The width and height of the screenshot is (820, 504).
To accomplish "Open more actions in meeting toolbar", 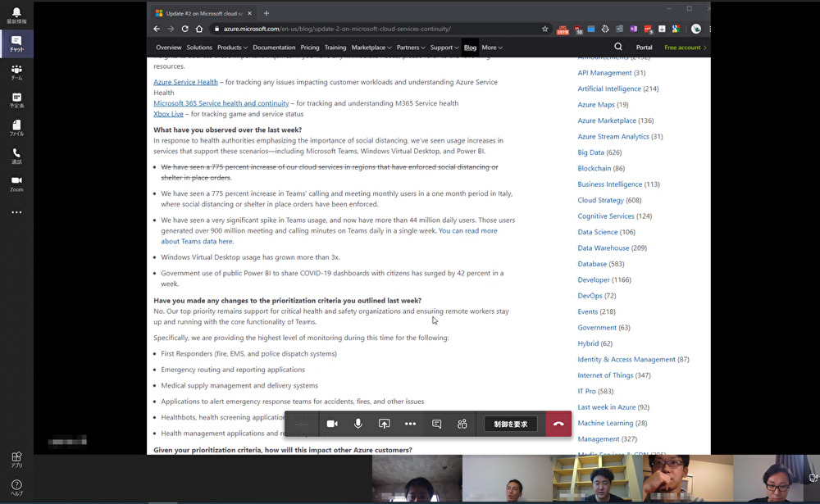I will pyautogui.click(x=411, y=424).
